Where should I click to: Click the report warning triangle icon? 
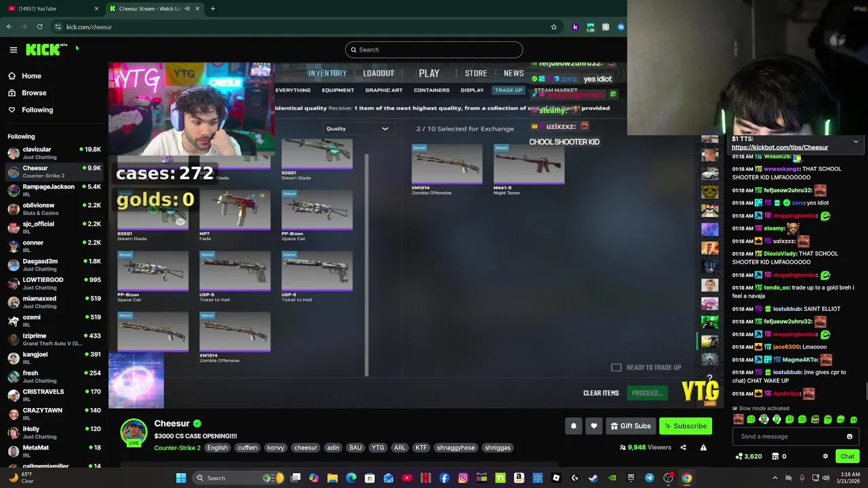pos(703,447)
